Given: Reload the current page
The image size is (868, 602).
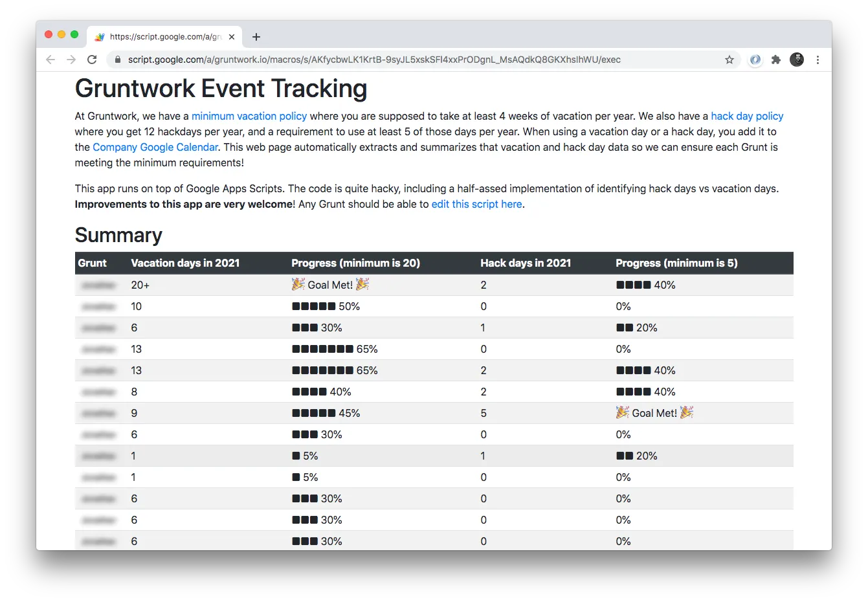Looking at the screenshot, I should 92,60.
